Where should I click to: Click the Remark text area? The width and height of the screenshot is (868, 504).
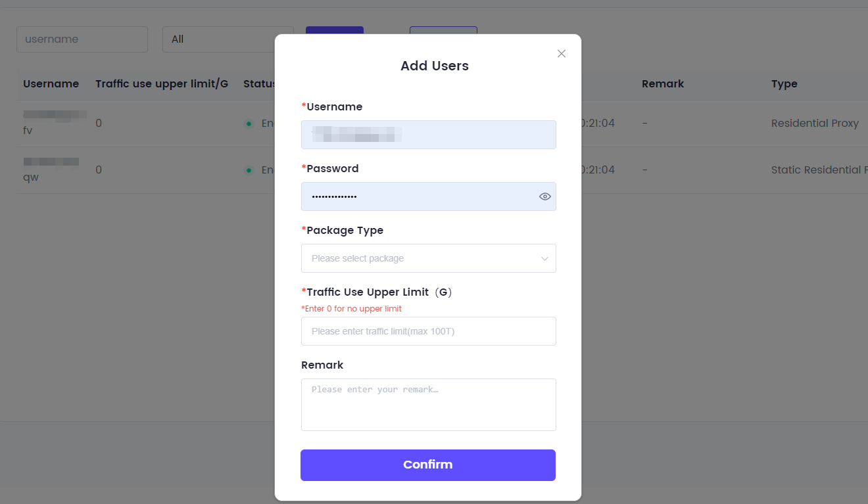coord(428,404)
